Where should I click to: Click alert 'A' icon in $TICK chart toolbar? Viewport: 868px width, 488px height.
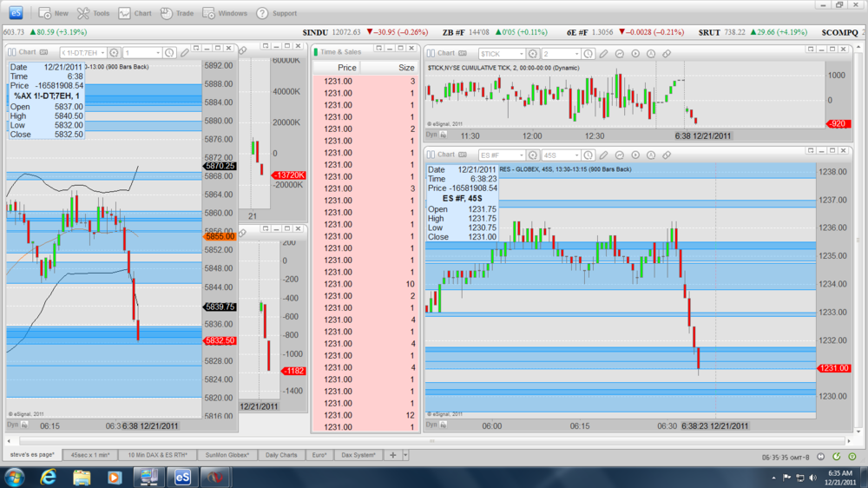coord(651,54)
